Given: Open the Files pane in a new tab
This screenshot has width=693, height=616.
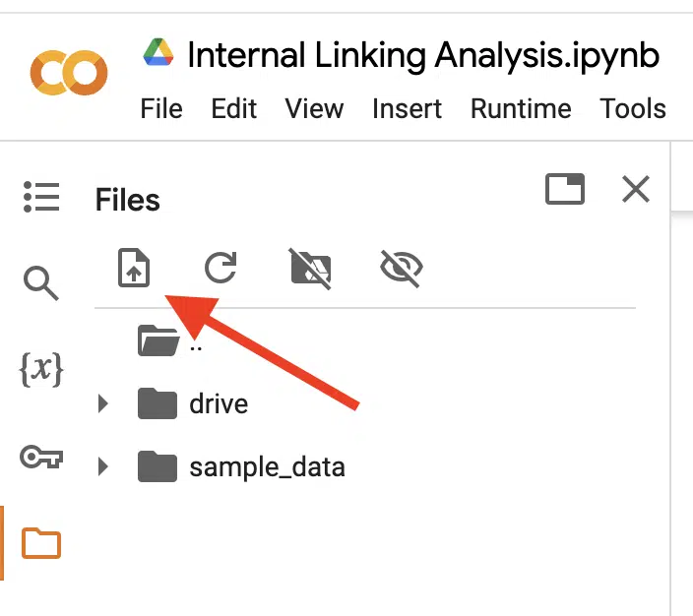Looking at the screenshot, I should pyautogui.click(x=565, y=189).
